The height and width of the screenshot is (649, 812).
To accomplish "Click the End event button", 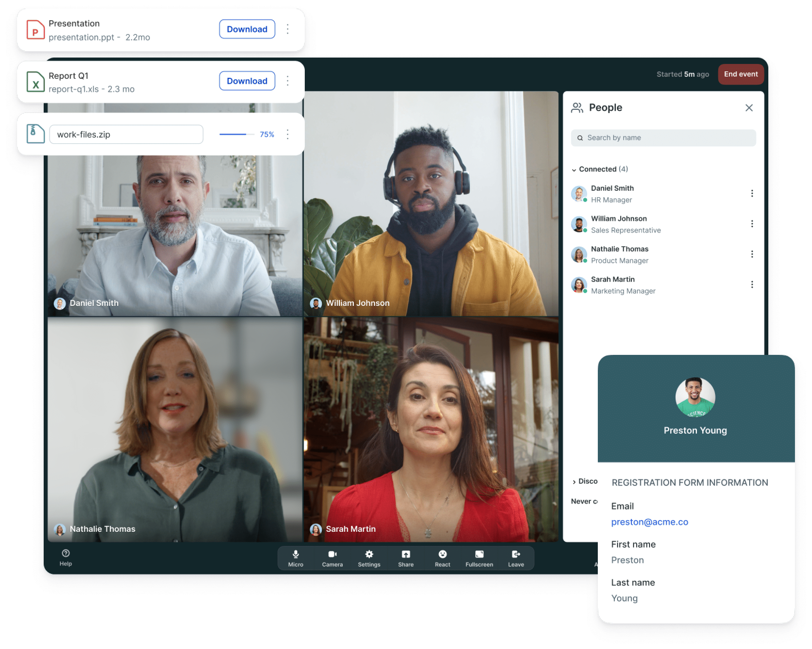I will point(741,74).
